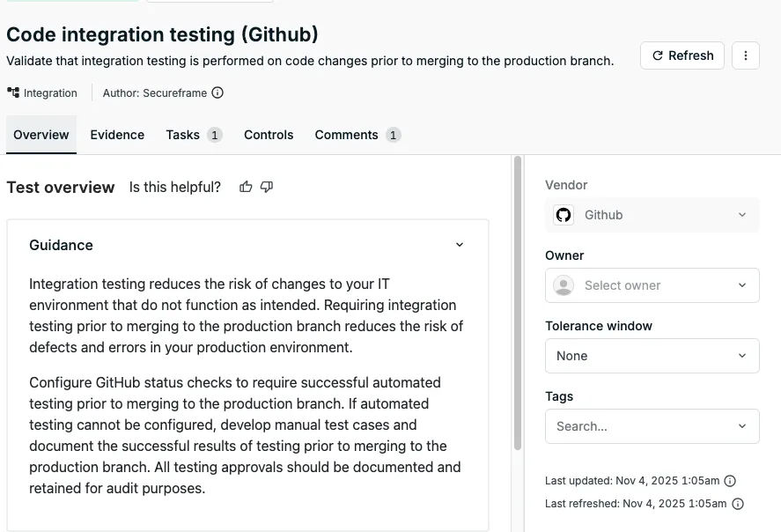Give thumbs up on test helpfulness
The width and height of the screenshot is (781, 532).
click(246, 187)
